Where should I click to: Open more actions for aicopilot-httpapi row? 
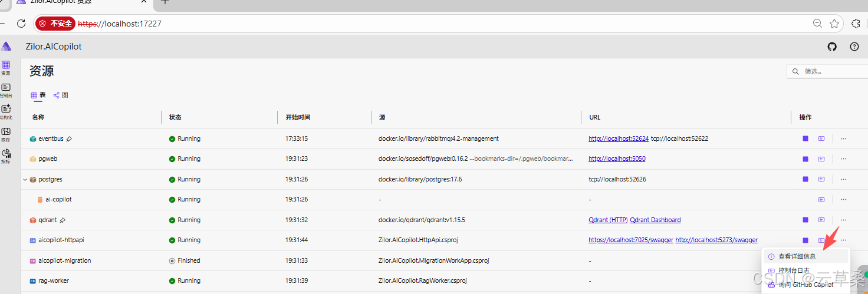[843, 240]
